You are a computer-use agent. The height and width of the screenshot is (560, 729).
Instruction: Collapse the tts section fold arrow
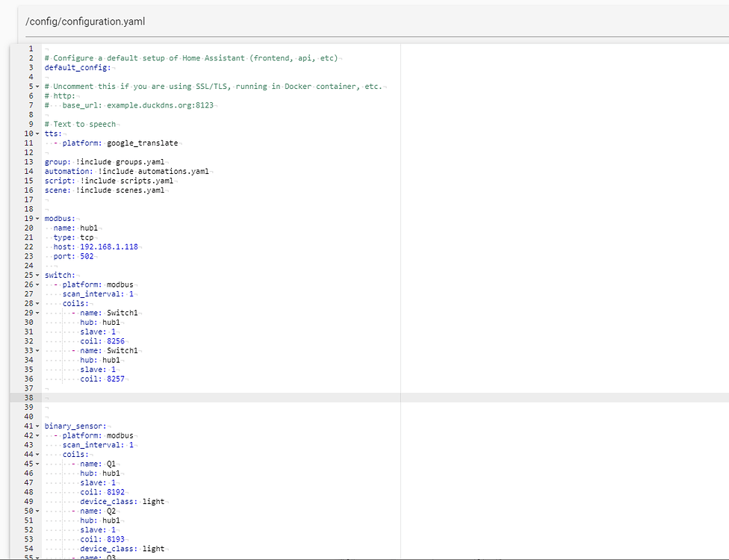click(37, 134)
